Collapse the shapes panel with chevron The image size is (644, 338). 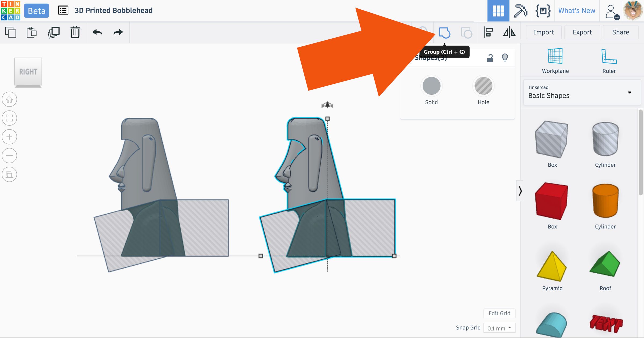[520, 191]
